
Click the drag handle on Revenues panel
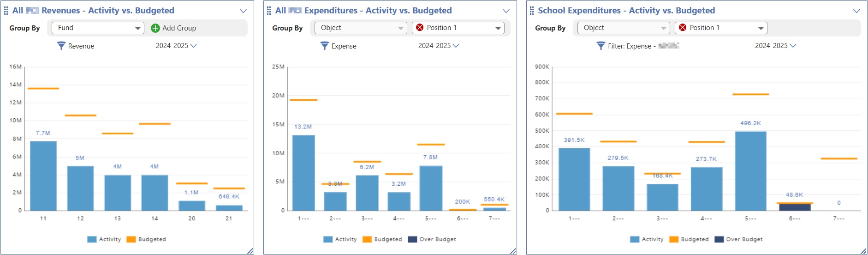[x=6, y=11]
